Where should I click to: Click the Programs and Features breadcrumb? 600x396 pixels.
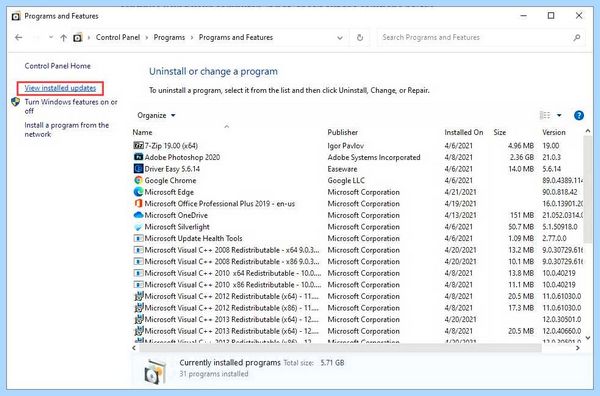(x=236, y=37)
